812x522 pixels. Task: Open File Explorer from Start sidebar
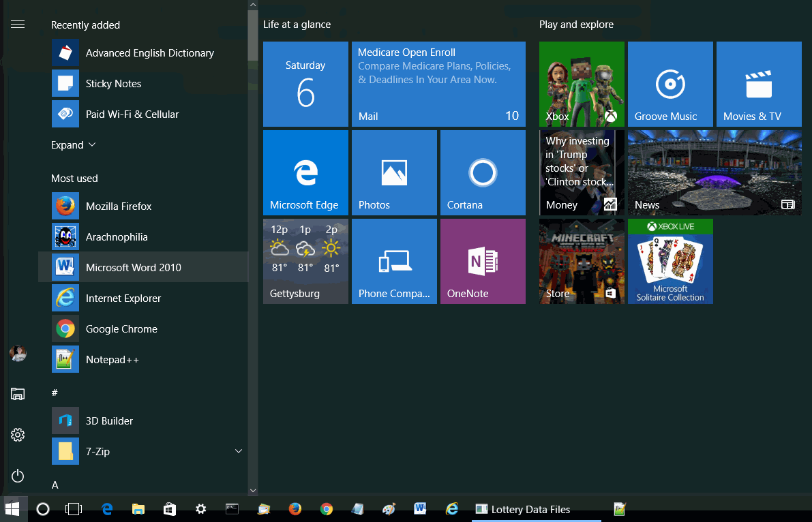click(18, 394)
